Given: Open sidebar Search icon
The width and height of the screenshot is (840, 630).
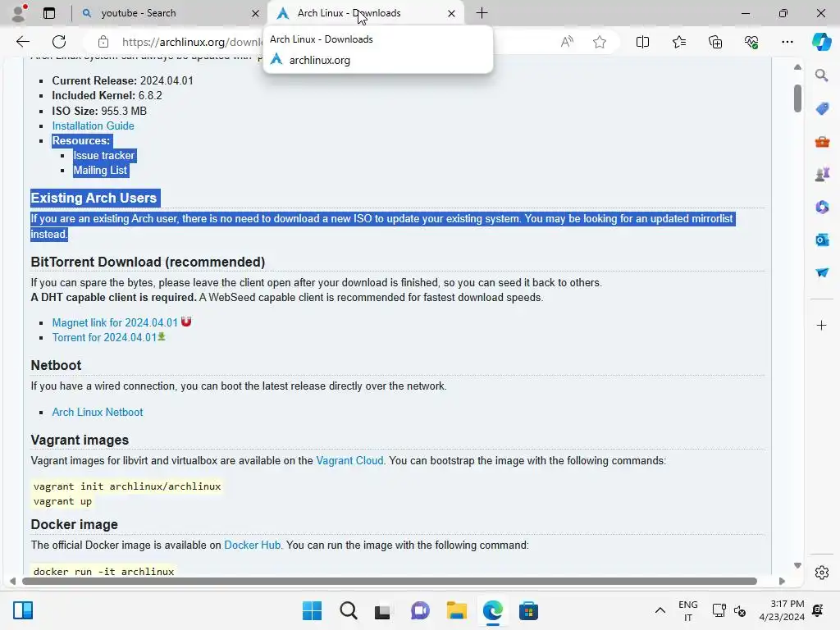Looking at the screenshot, I should [x=821, y=75].
